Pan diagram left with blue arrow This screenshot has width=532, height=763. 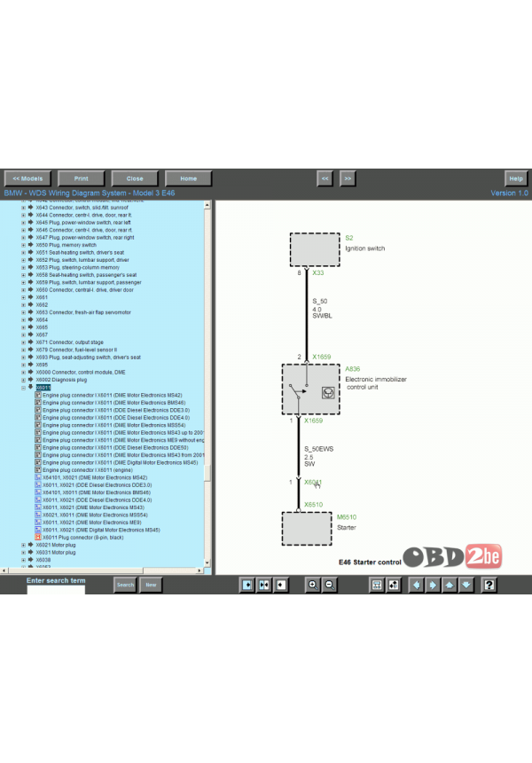tap(416, 585)
